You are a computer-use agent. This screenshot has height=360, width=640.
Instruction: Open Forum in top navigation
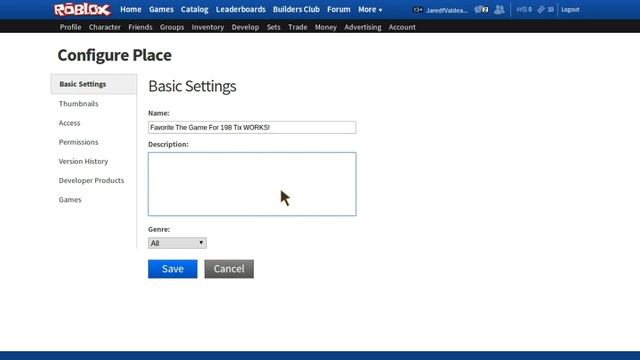pos(338,9)
